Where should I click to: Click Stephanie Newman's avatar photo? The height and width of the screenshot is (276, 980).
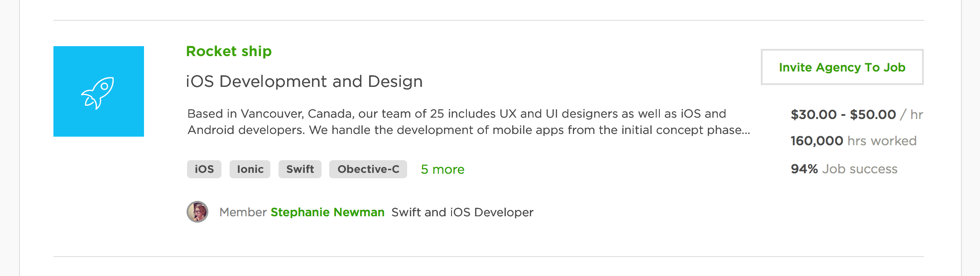(197, 212)
